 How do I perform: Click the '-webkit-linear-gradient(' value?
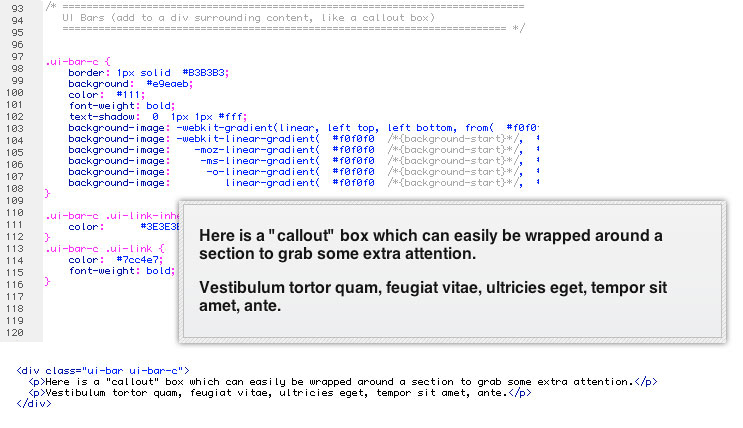(248, 139)
